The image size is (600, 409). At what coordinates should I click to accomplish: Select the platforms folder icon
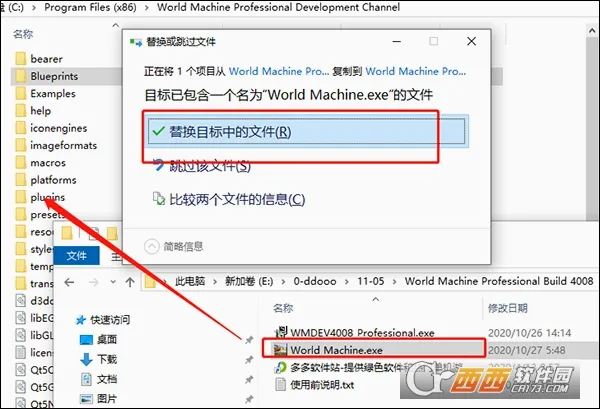[x=21, y=180]
